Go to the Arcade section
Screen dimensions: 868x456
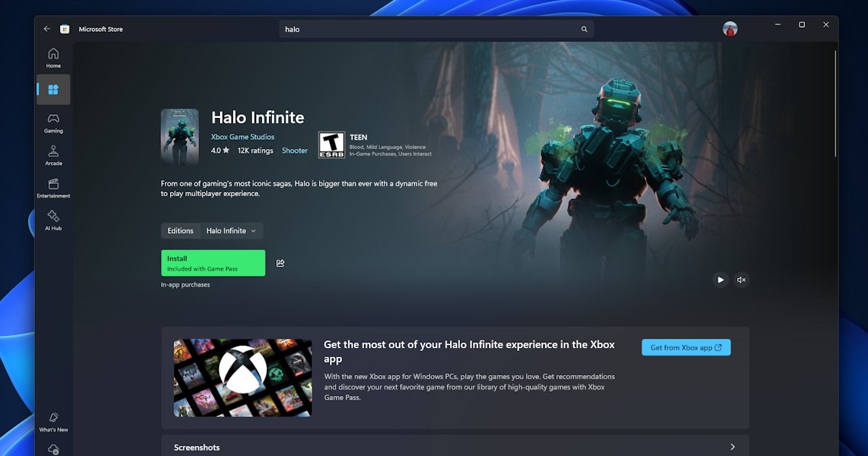(x=53, y=156)
